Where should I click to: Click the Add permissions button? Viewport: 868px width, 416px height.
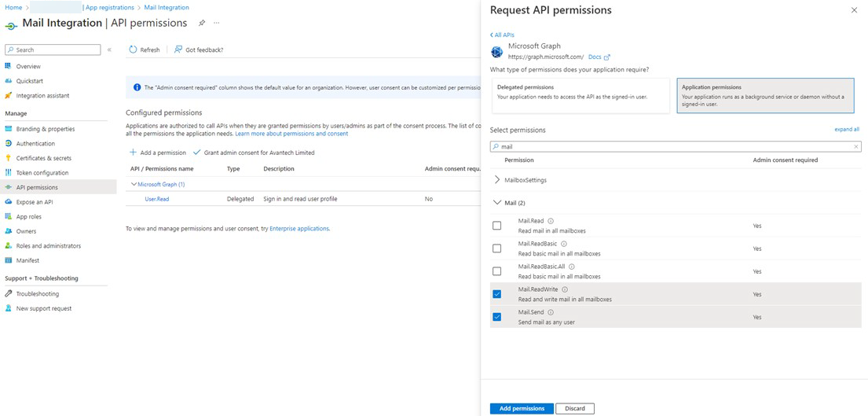(522, 408)
